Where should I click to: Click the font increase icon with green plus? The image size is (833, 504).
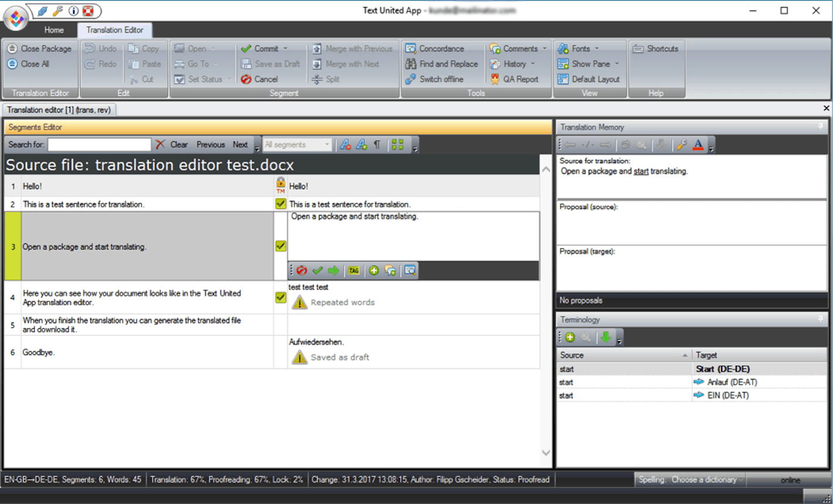(362, 144)
